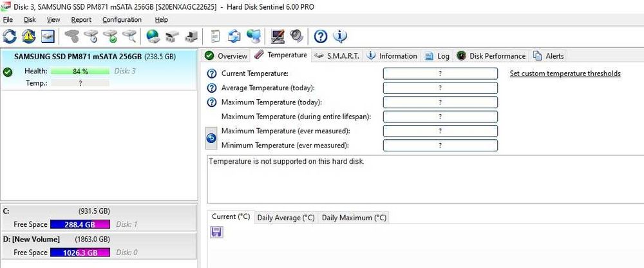Select the Daily Average (°C) chart tab

click(x=286, y=218)
